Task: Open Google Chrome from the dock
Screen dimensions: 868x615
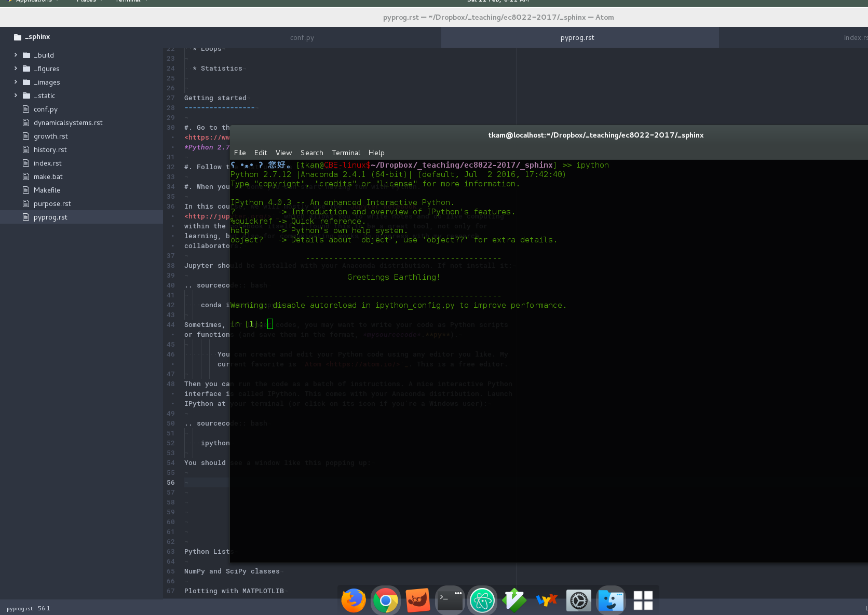Action: (385, 600)
